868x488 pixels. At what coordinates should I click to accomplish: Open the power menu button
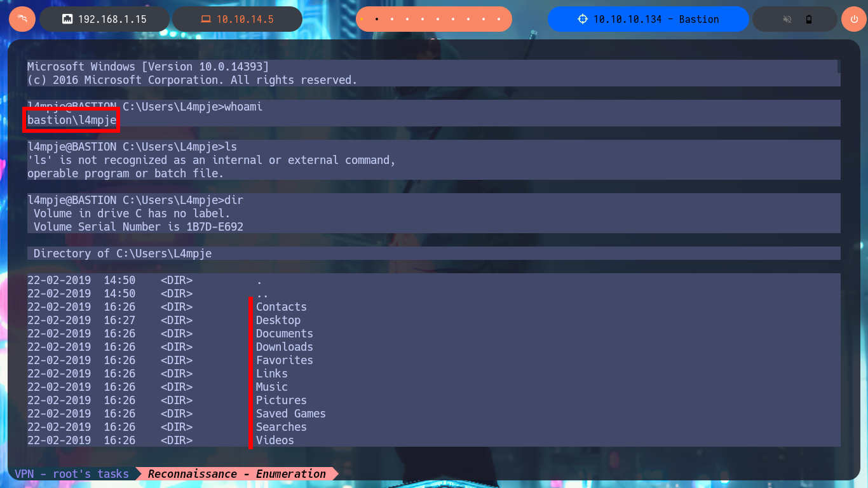pyautogui.click(x=853, y=19)
